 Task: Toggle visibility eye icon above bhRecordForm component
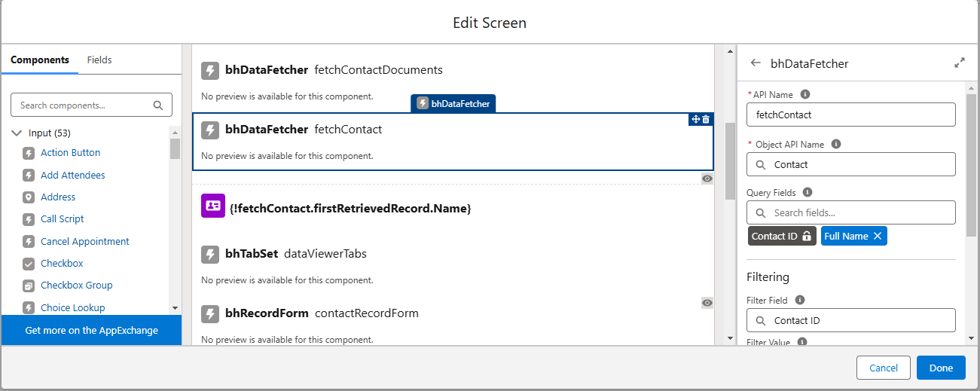click(707, 303)
